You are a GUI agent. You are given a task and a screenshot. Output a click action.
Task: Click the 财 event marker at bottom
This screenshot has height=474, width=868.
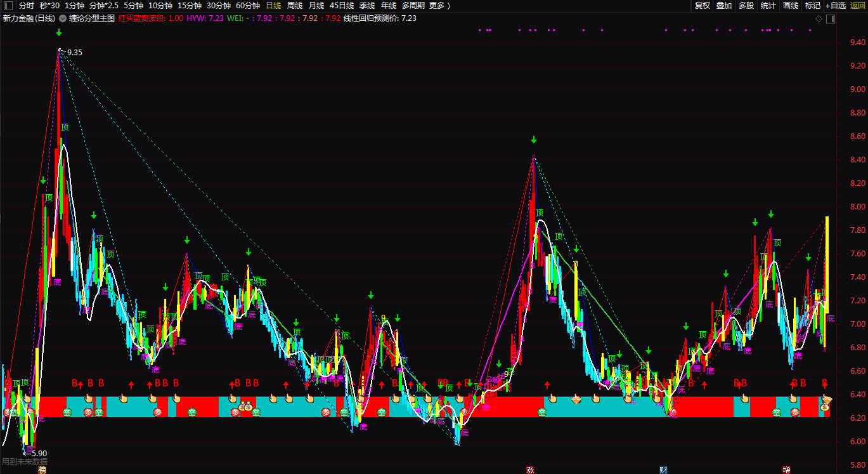[x=663, y=470]
